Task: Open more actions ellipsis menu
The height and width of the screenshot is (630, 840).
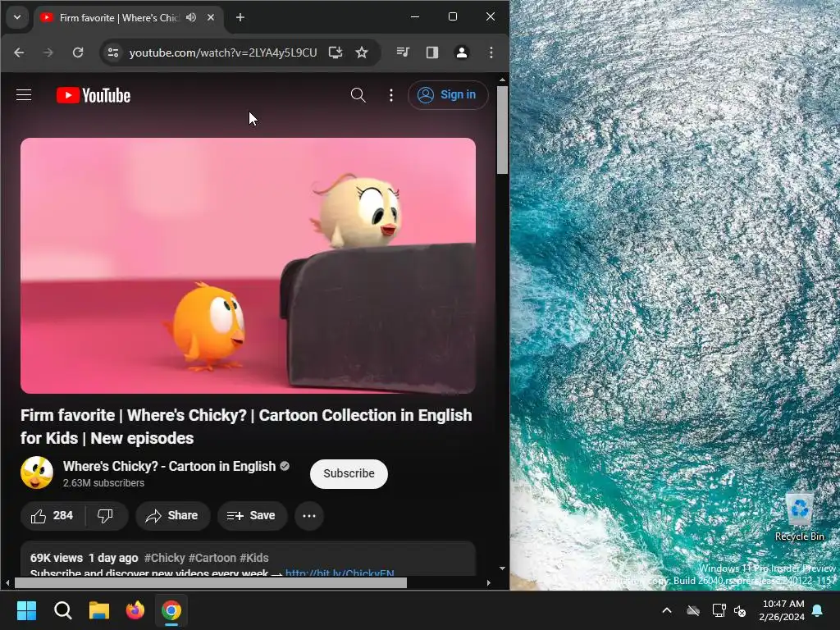Action: click(309, 516)
